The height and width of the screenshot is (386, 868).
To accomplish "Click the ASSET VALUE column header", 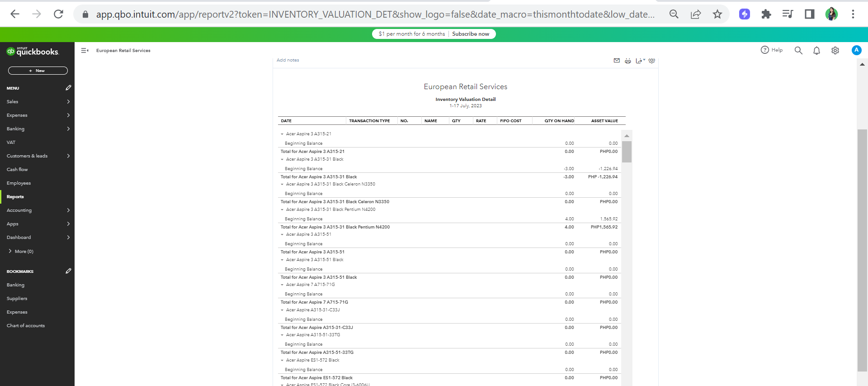I will [604, 121].
